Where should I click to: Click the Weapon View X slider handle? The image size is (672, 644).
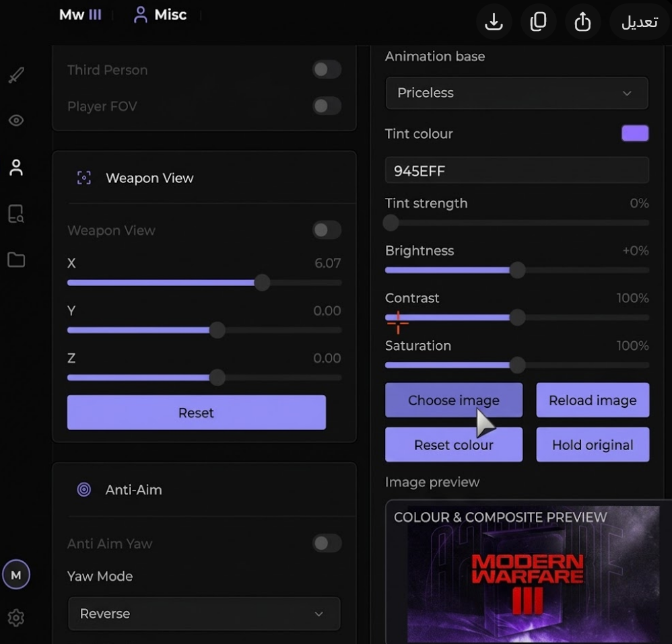pyautogui.click(x=263, y=283)
